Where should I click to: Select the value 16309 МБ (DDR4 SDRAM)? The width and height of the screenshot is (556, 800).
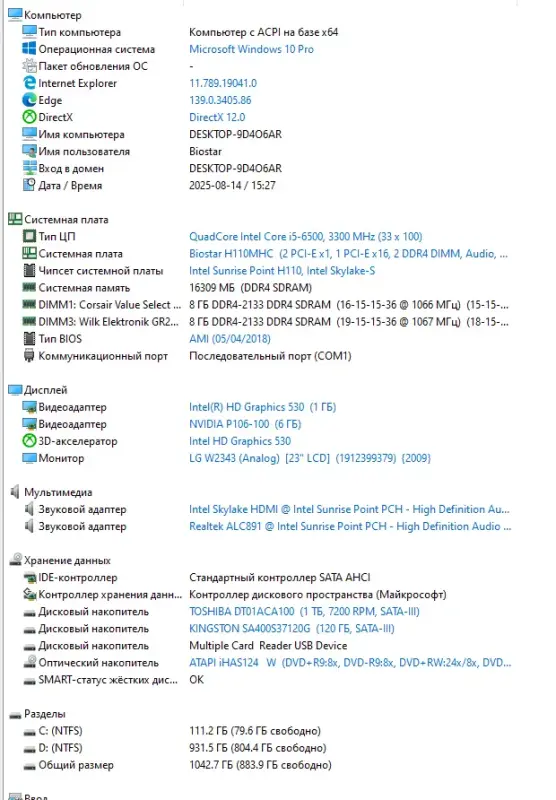[250, 288]
